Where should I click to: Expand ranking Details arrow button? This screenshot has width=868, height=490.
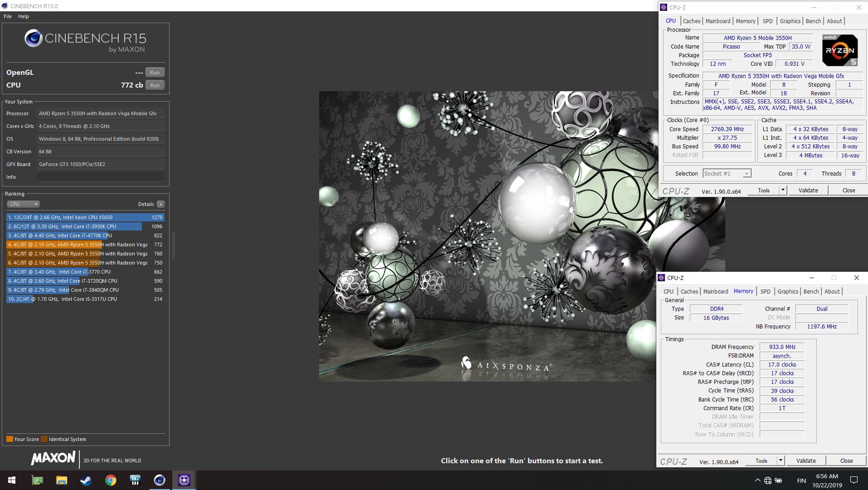click(x=160, y=204)
